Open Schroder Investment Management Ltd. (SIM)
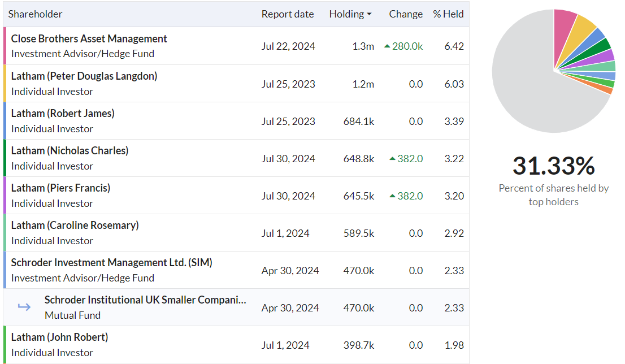The width and height of the screenshot is (625, 364). pos(112,263)
